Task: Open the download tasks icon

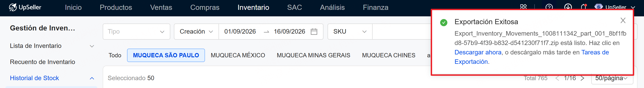Action: (568, 7)
